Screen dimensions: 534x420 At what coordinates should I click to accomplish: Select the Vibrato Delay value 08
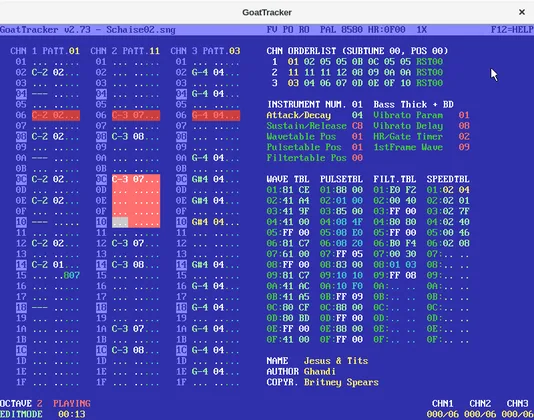[464, 126]
